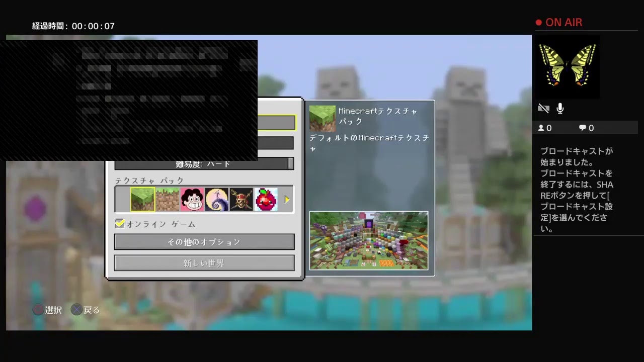Open その他のオプション button
The height and width of the screenshot is (362, 644).
(204, 242)
